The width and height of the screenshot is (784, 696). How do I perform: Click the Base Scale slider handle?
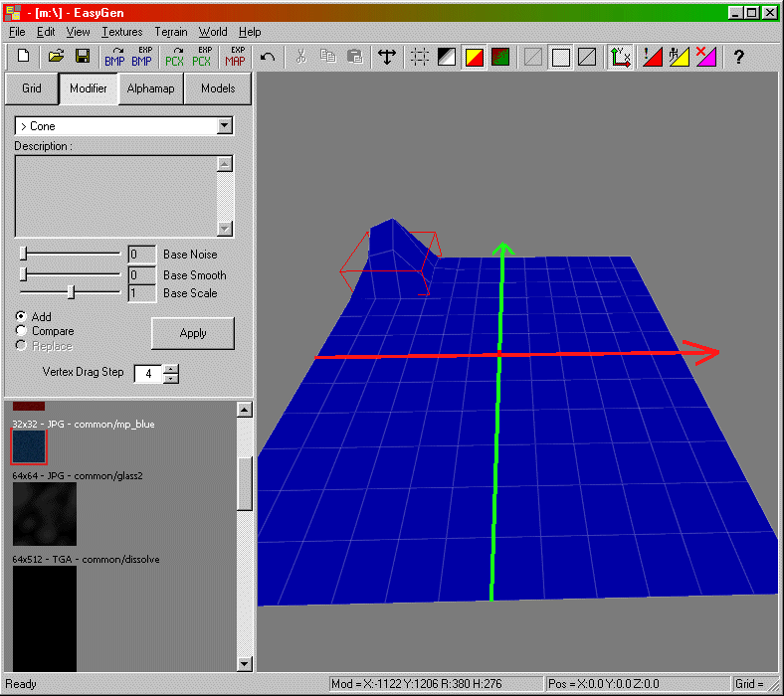pos(71,292)
